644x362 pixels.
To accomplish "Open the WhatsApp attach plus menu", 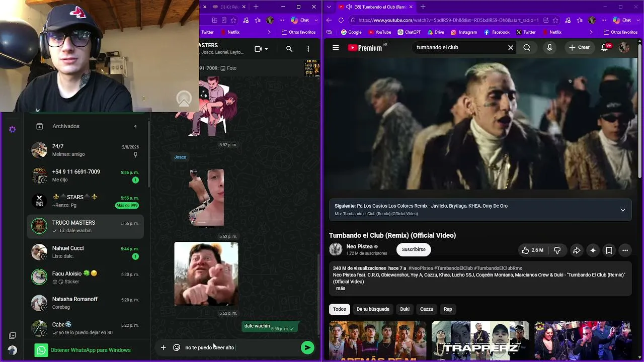I will pos(163,347).
